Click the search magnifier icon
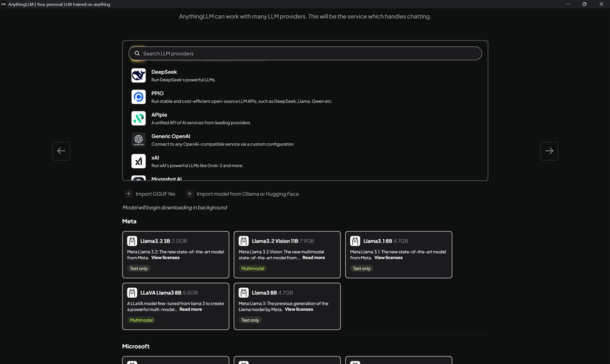610x364 pixels. (x=137, y=53)
